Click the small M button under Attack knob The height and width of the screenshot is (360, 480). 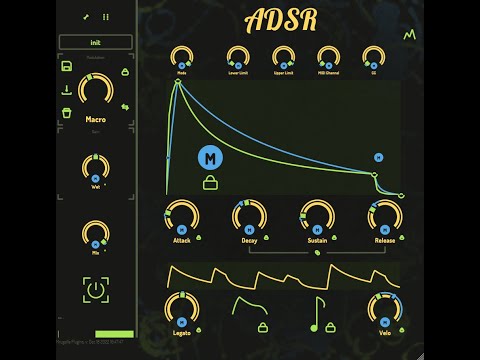[x=182, y=230]
